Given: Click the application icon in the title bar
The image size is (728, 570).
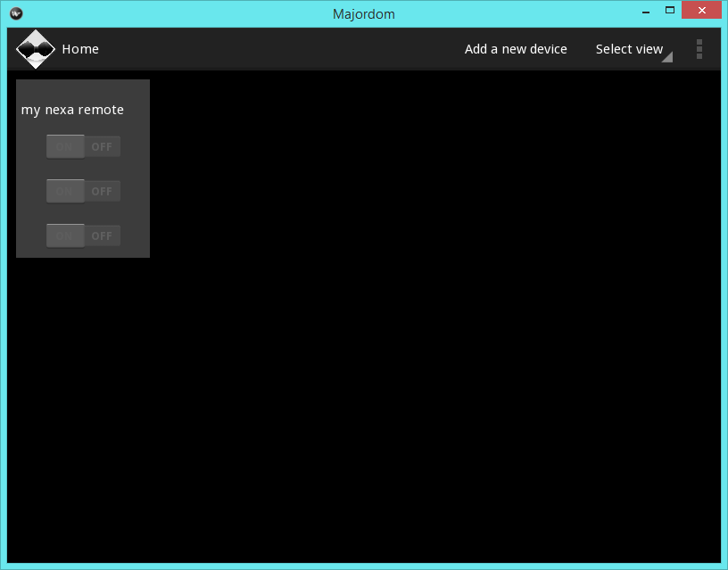Looking at the screenshot, I should (15, 12).
